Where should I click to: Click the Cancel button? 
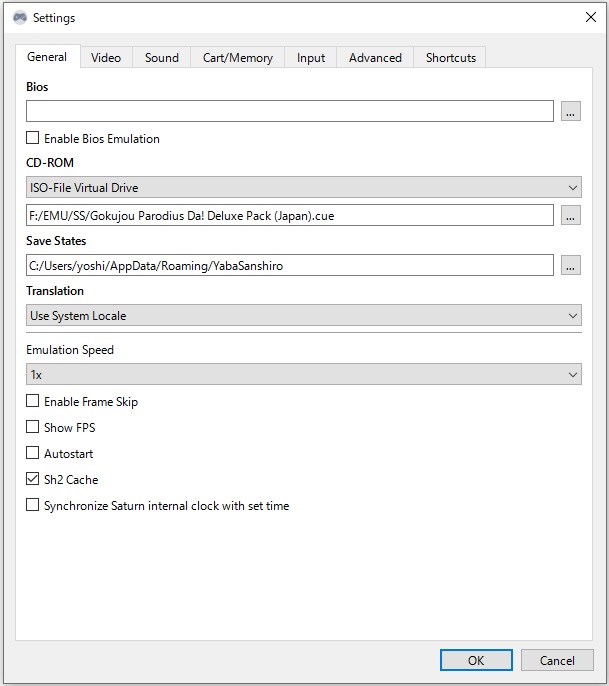[557, 660]
